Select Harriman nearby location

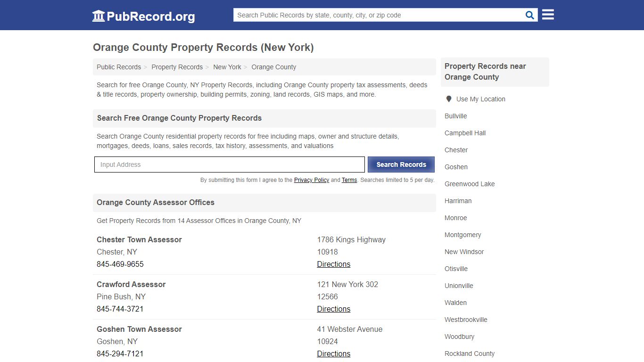(458, 201)
